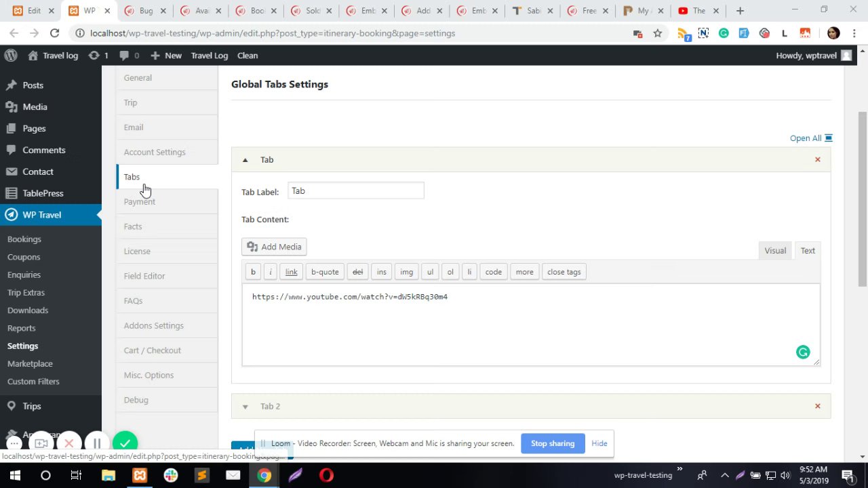Click the Grammarly icon in the editor
The image size is (868, 488).
click(803, 352)
